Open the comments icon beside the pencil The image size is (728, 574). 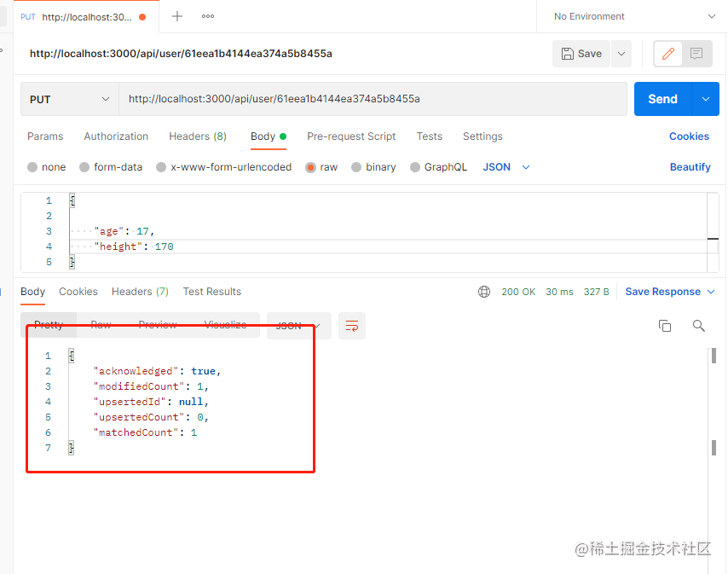pyautogui.click(x=696, y=53)
